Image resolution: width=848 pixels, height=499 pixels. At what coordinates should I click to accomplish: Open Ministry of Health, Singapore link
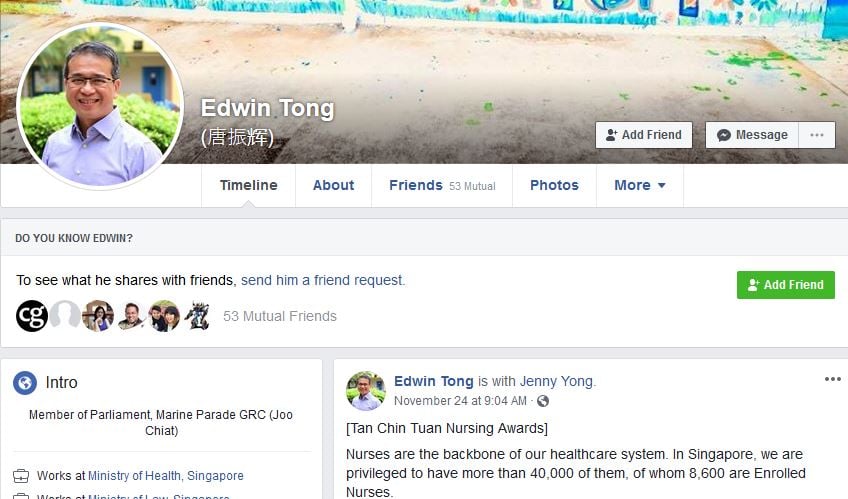[x=165, y=476]
